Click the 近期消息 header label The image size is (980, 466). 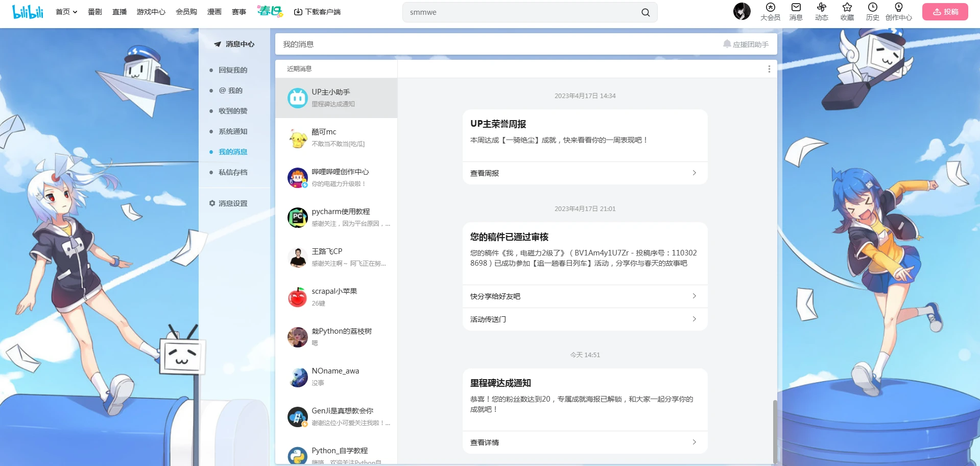[299, 69]
